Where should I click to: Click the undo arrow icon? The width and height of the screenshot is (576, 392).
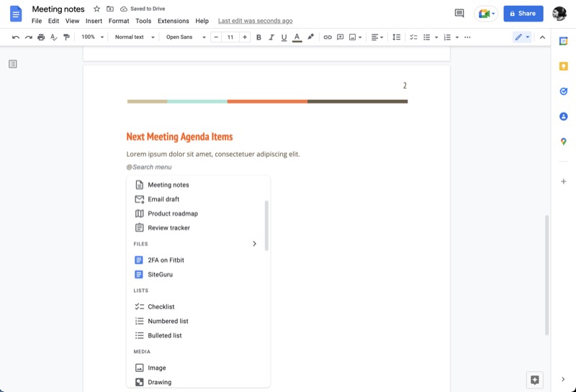click(x=16, y=37)
